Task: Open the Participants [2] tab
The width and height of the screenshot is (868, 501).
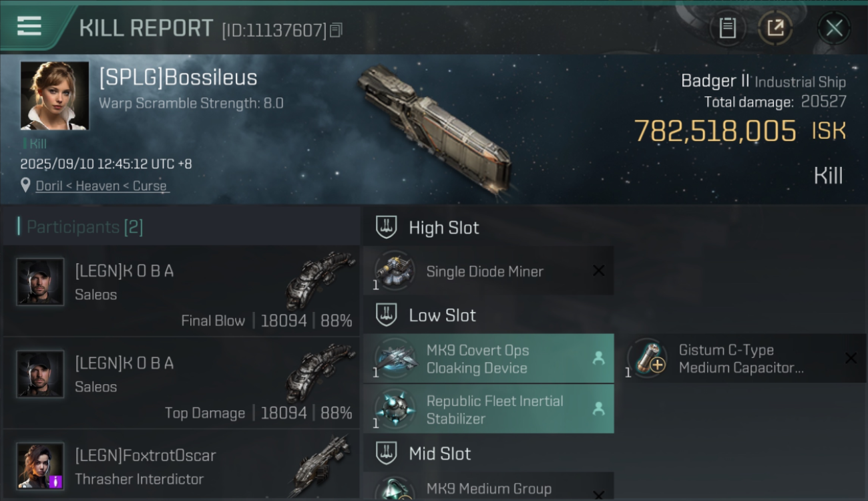Action: pos(84,227)
